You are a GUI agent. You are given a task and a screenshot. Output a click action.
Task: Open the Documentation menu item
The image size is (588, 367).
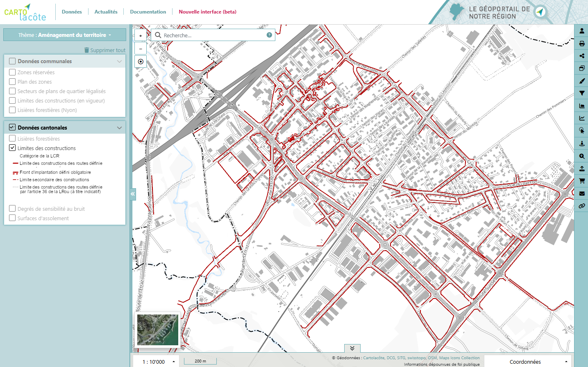tap(148, 12)
